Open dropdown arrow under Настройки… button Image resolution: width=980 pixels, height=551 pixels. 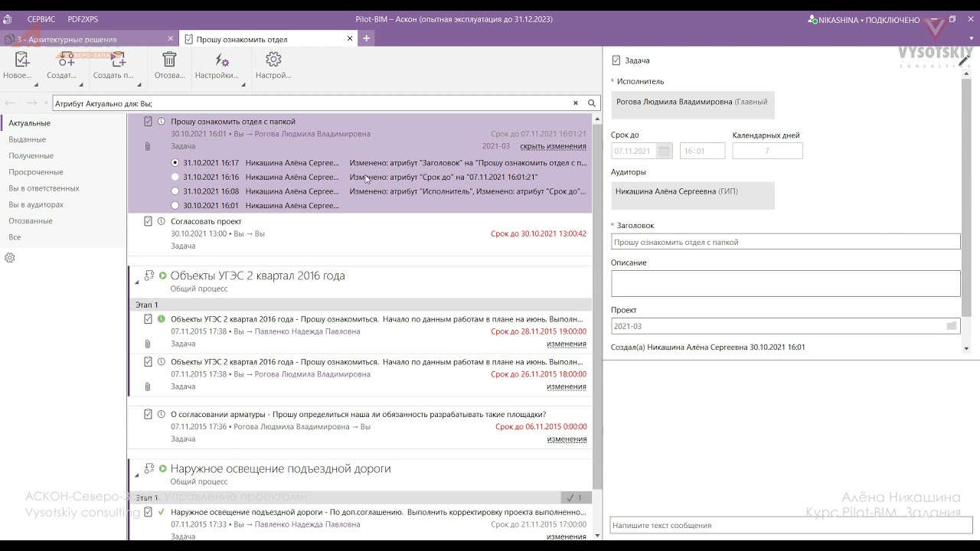[x=243, y=85]
